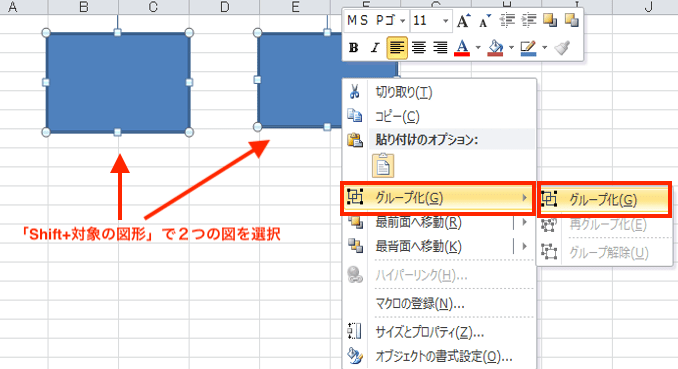The width and height of the screenshot is (678, 369).
Task: Increase indent icon in mini toolbar
Action: [x=528, y=20]
